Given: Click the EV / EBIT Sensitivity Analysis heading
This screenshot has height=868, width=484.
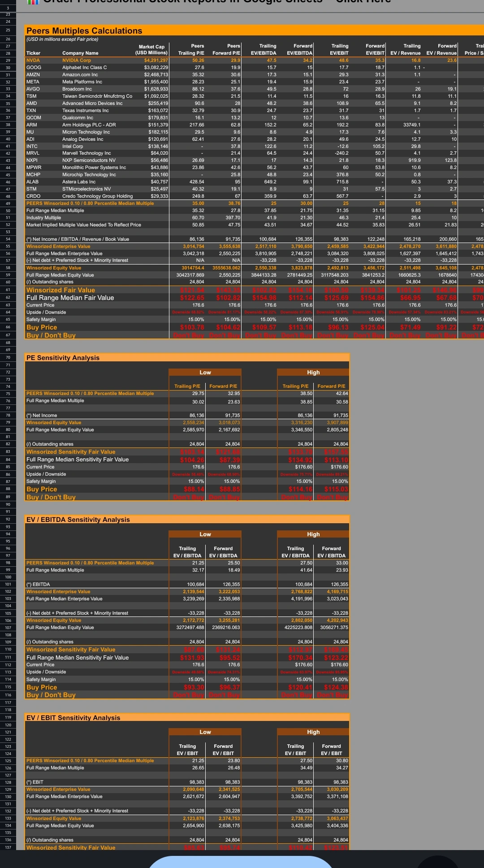Looking at the screenshot, I should tap(73, 718).
